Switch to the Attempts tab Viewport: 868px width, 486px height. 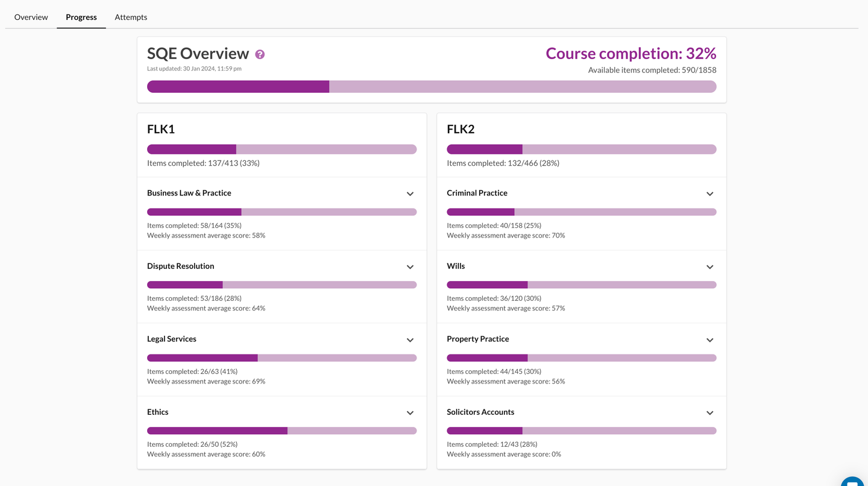[130, 17]
